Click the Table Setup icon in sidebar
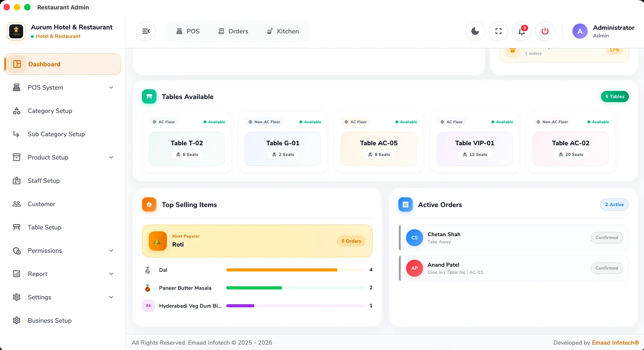644x350 pixels. 17,227
